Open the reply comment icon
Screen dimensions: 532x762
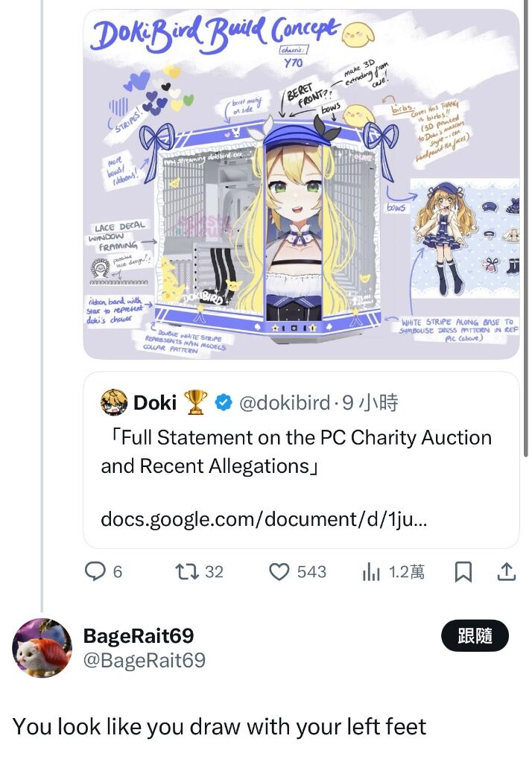click(x=95, y=571)
